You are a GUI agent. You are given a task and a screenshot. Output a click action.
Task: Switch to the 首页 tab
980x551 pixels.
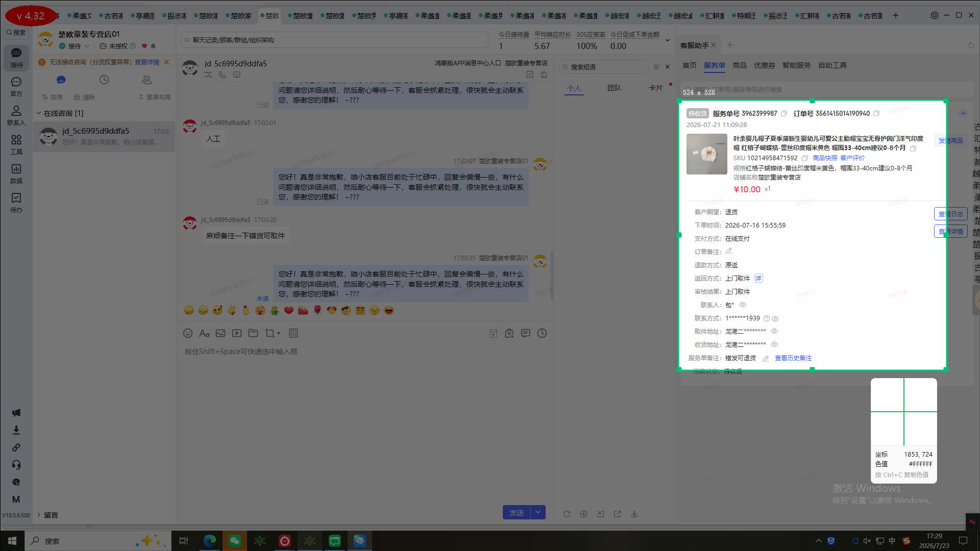(690, 65)
